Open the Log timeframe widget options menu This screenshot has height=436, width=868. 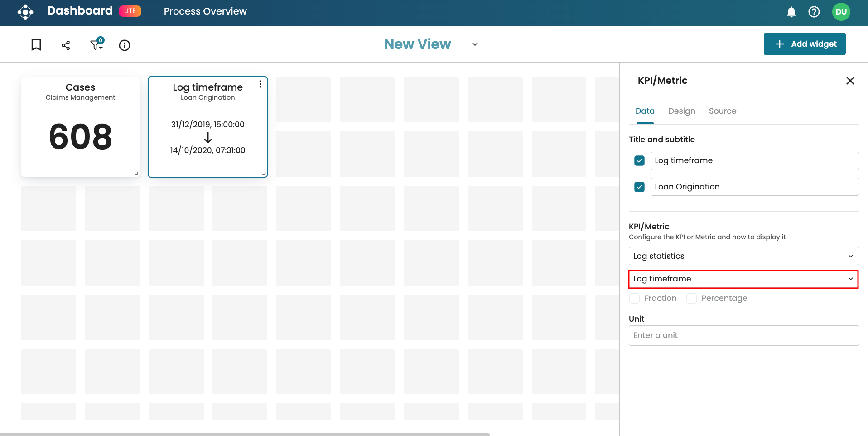260,84
